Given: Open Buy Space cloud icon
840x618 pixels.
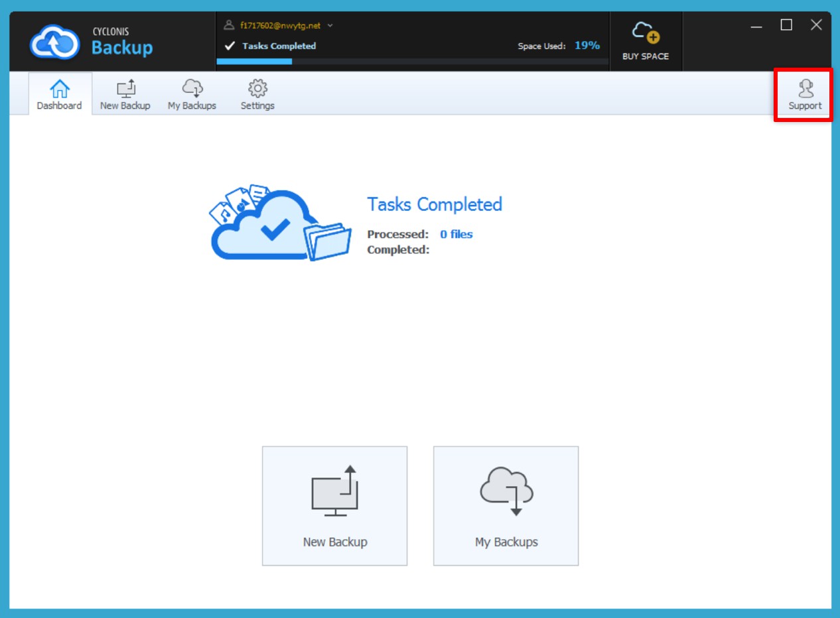Looking at the screenshot, I should pyautogui.click(x=645, y=32).
